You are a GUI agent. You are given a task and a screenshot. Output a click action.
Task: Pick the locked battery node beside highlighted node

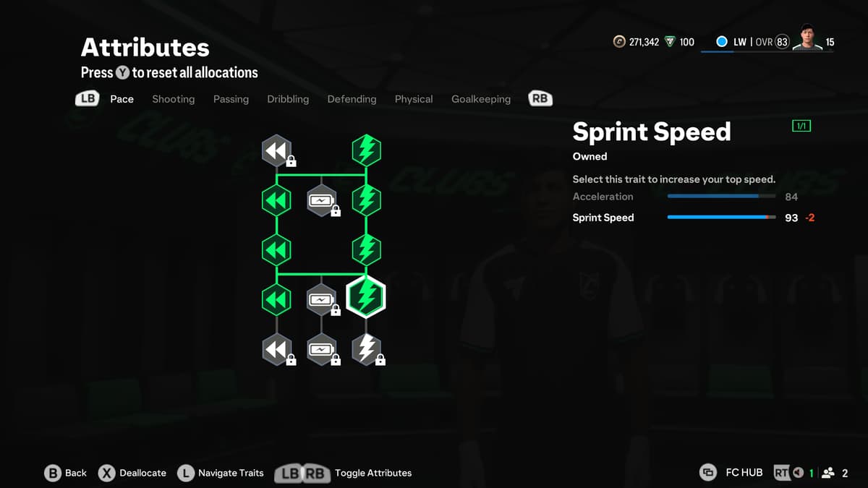pos(321,299)
